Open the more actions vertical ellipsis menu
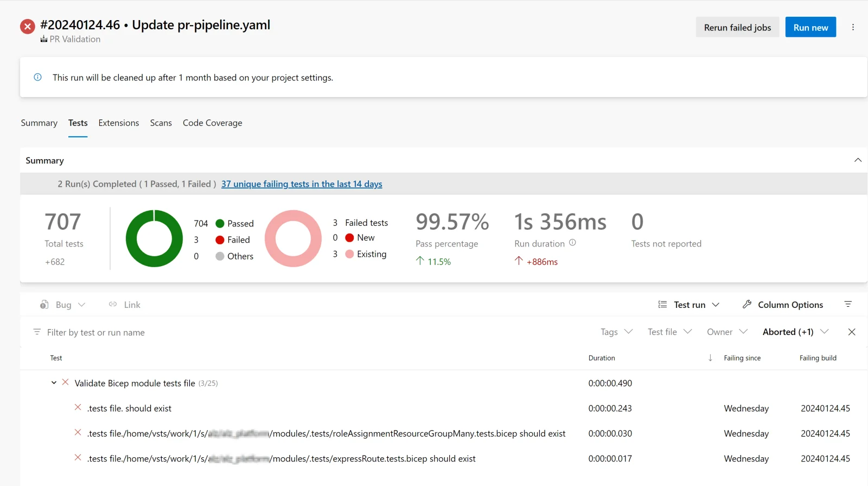This screenshot has height=486, width=868. [x=853, y=27]
